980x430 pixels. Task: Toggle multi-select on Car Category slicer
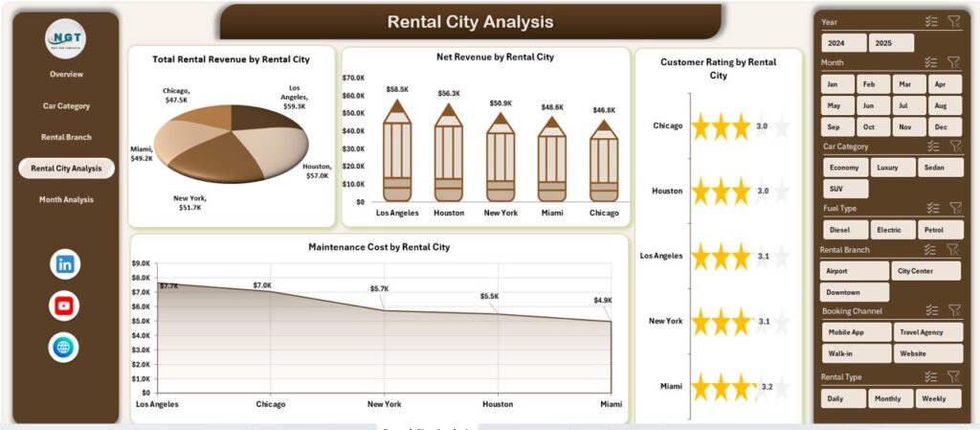[x=932, y=146]
